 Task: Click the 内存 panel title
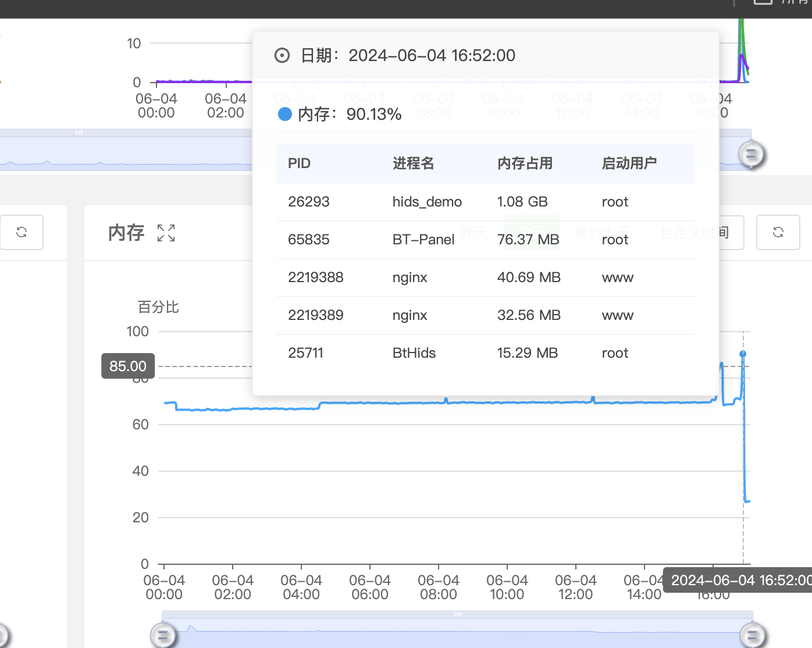(126, 233)
